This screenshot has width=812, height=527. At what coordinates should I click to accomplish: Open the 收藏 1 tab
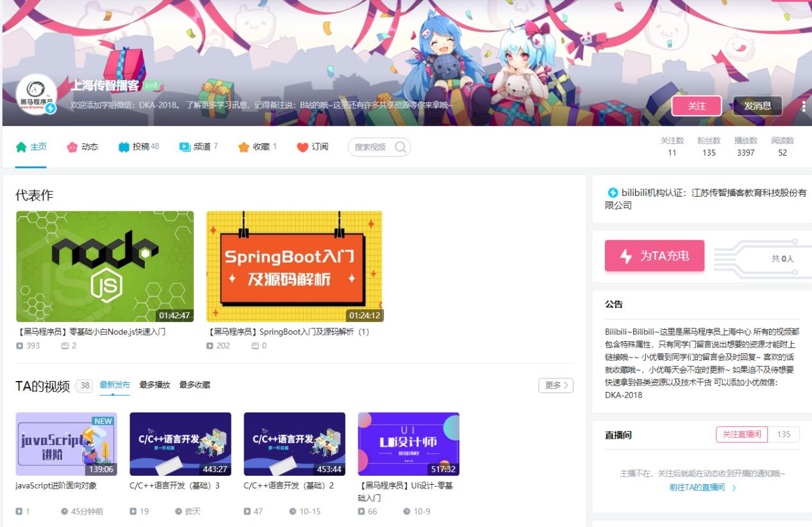[x=258, y=147]
